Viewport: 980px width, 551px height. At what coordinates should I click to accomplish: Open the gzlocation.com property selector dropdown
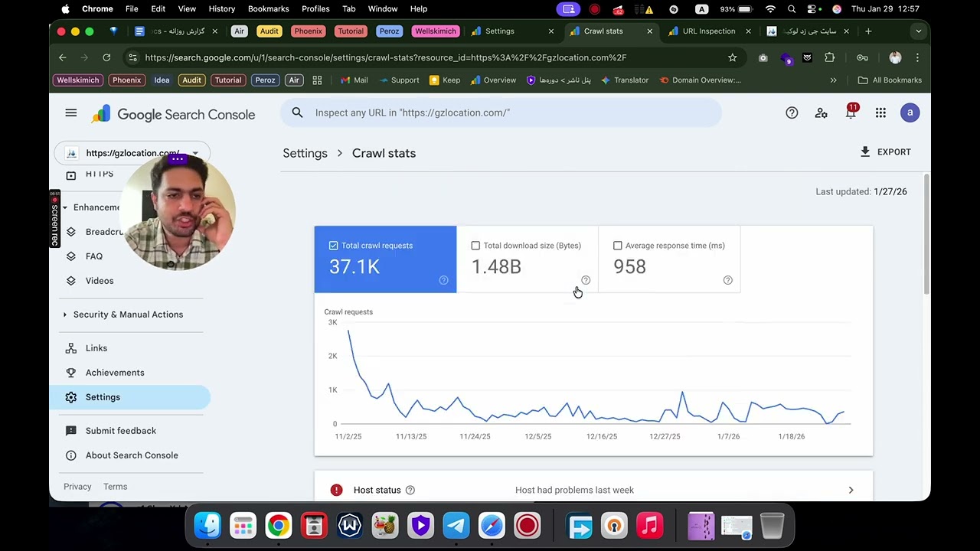pyautogui.click(x=132, y=153)
